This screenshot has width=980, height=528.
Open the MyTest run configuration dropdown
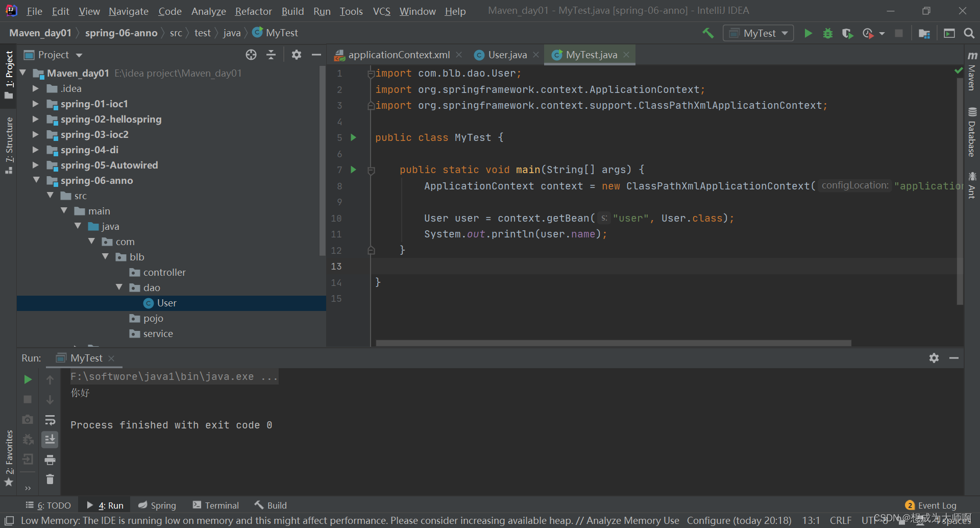(x=758, y=33)
